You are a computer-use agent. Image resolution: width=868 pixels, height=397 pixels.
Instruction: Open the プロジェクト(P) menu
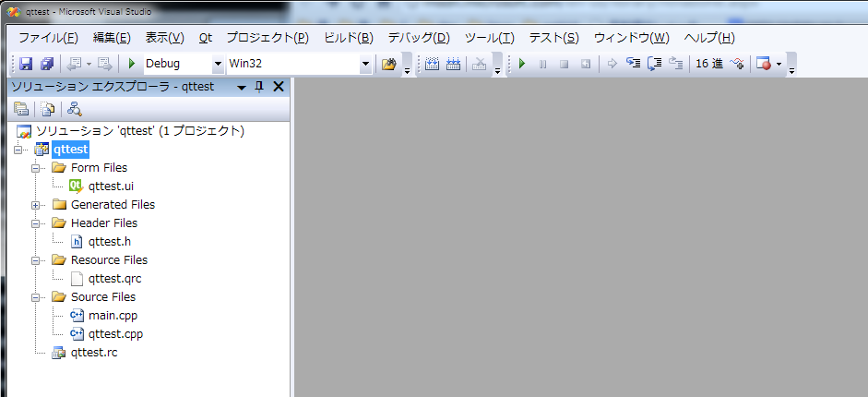pyautogui.click(x=268, y=38)
